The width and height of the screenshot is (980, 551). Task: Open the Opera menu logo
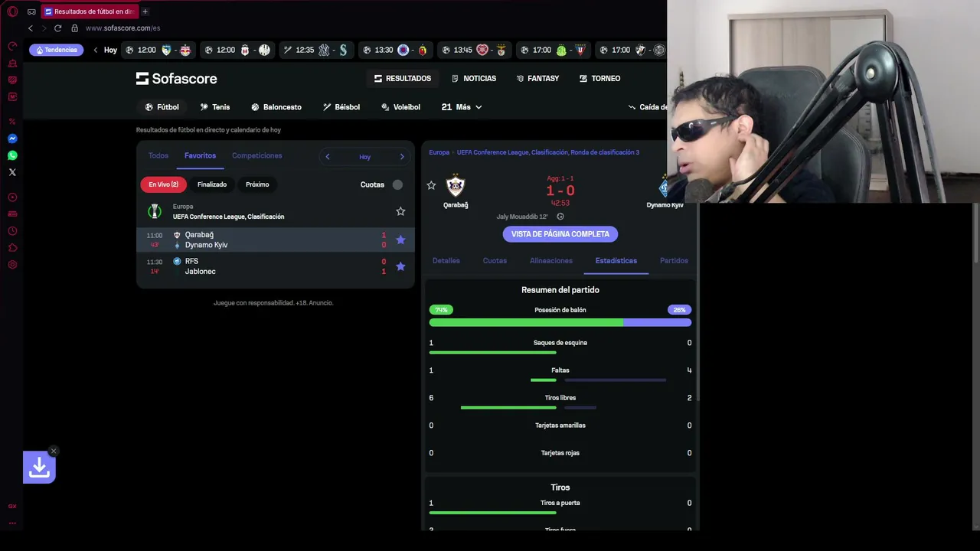tap(12, 11)
